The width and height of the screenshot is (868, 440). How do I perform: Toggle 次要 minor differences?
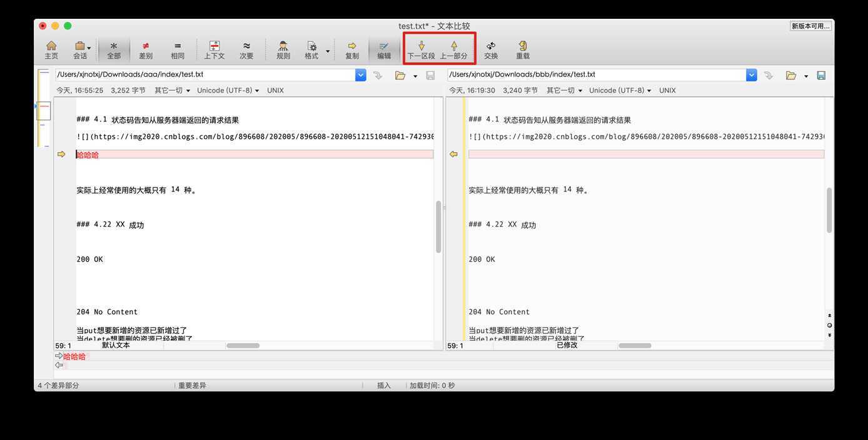point(246,50)
